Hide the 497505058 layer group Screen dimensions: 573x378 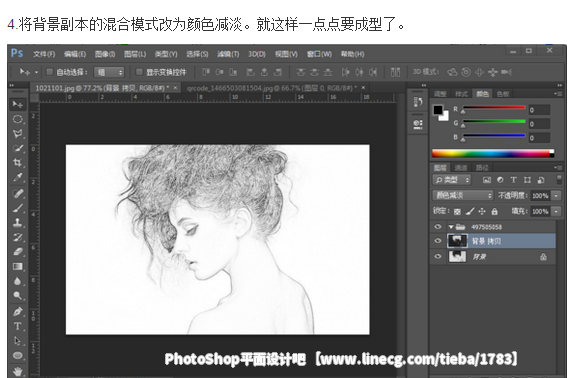pyautogui.click(x=438, y=227)
